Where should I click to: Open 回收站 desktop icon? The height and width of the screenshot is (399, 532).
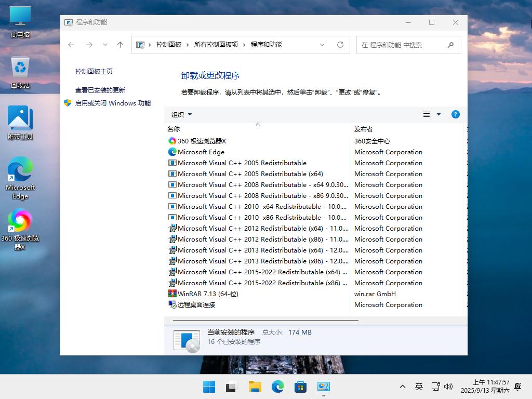tap(20, 72)
